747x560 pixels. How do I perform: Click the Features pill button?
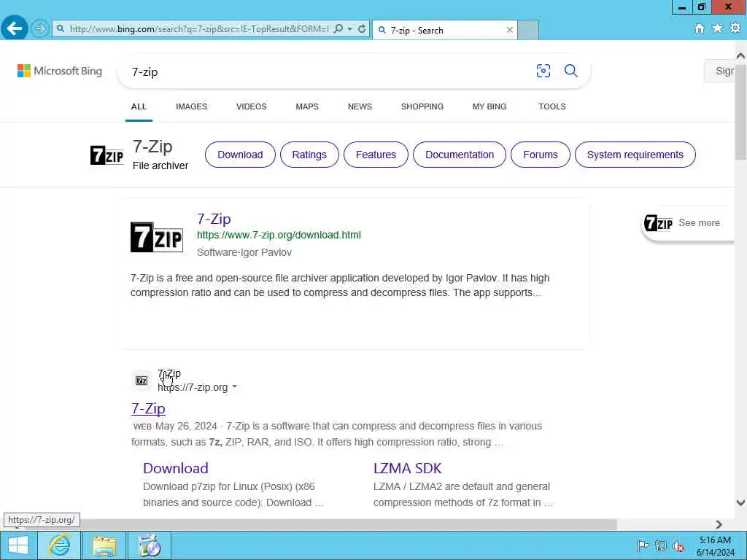[376, 155]
